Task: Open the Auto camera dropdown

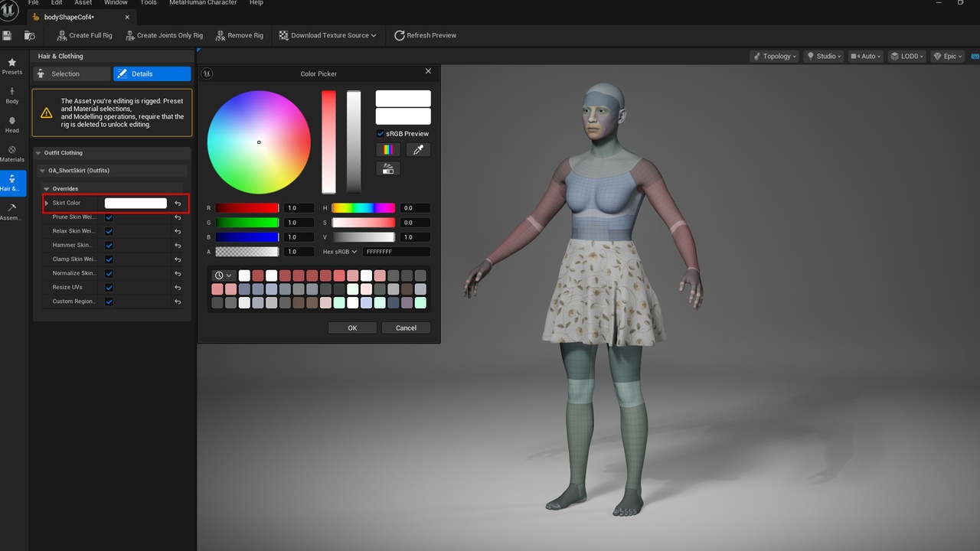Action: pyautogui.click(x=866, y=56)
